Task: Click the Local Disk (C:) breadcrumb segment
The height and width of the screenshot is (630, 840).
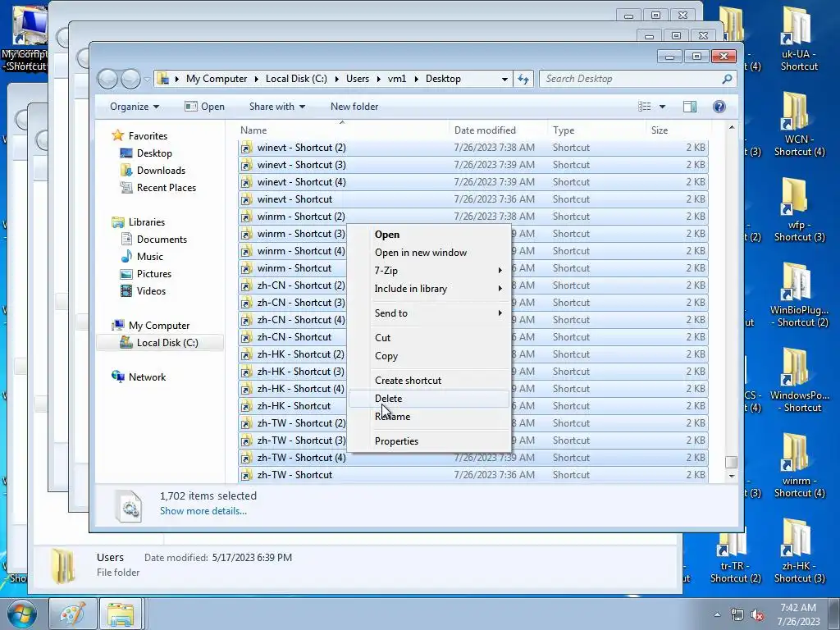Action: tap(296, 79)
